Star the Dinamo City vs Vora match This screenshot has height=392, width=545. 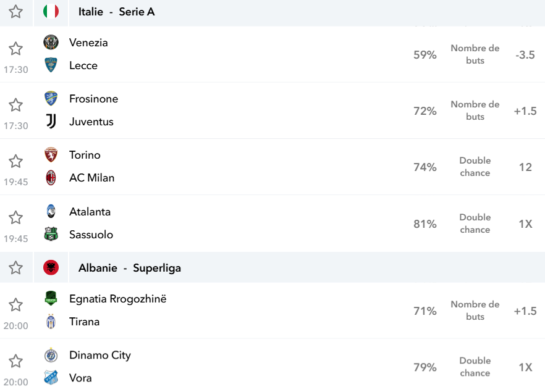(x=15, y=361)
